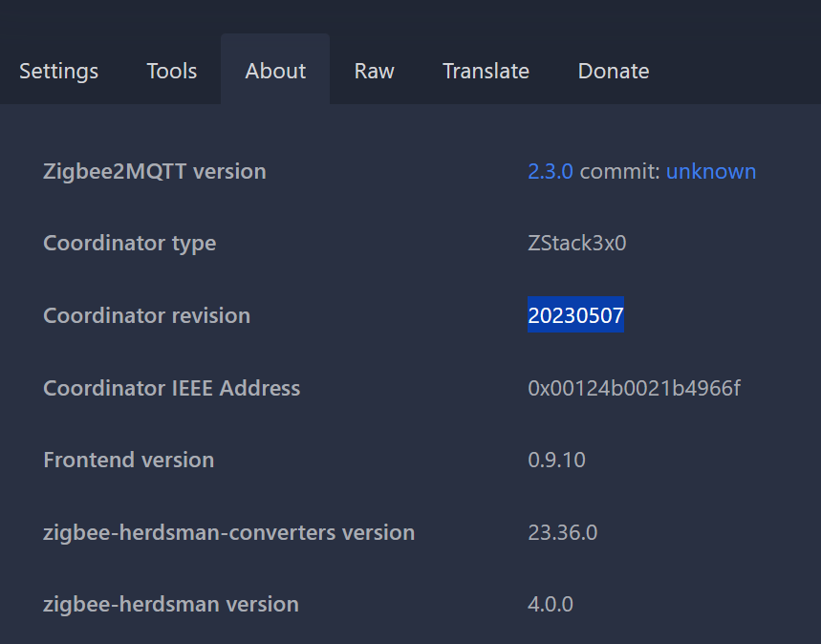The width and height of the screenshot is (821, 644).
Task: Click the unknown commit link
Action: tap(711, 171)
